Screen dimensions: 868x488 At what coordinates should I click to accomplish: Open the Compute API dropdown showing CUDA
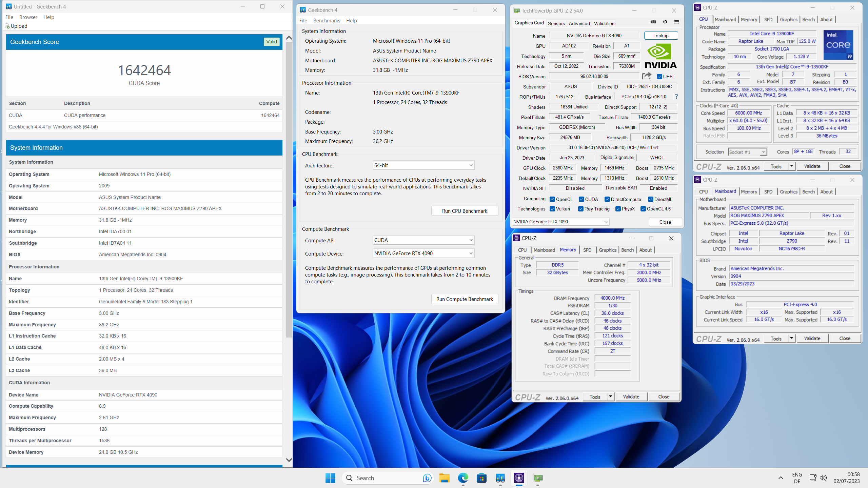pos(423,240)
